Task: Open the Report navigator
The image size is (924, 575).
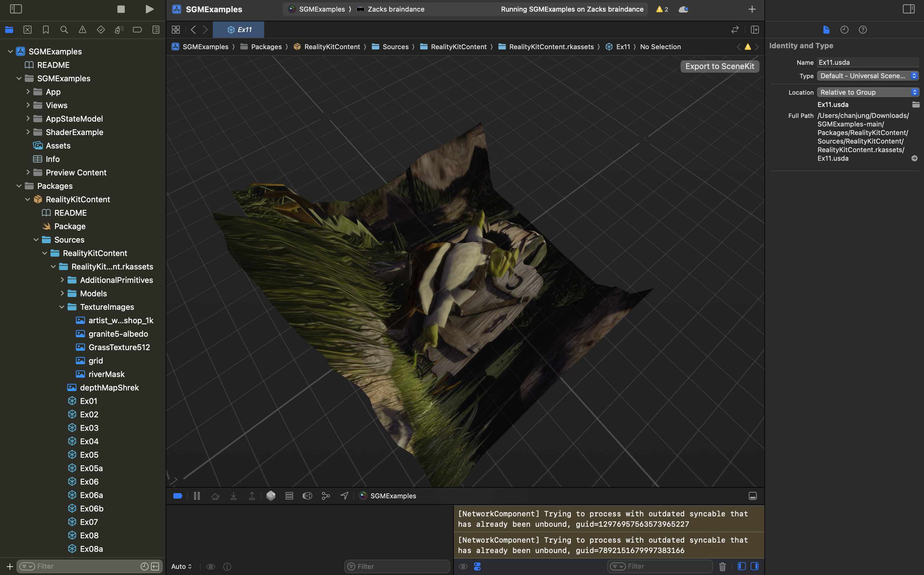Action: click(156, 30)
